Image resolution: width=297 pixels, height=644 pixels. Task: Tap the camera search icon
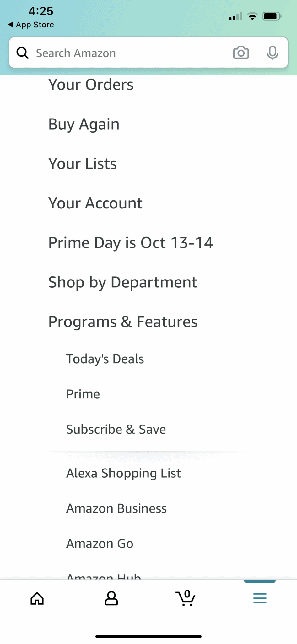[x=241, y=53]
